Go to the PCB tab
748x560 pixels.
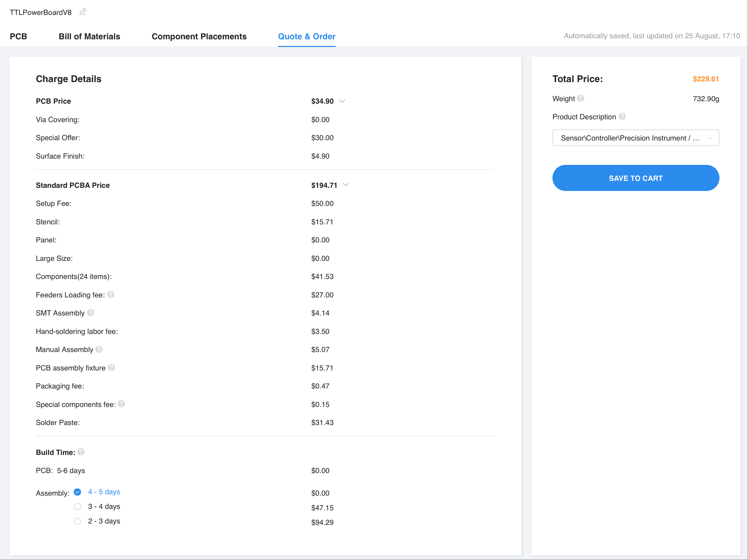pos(18,37)
